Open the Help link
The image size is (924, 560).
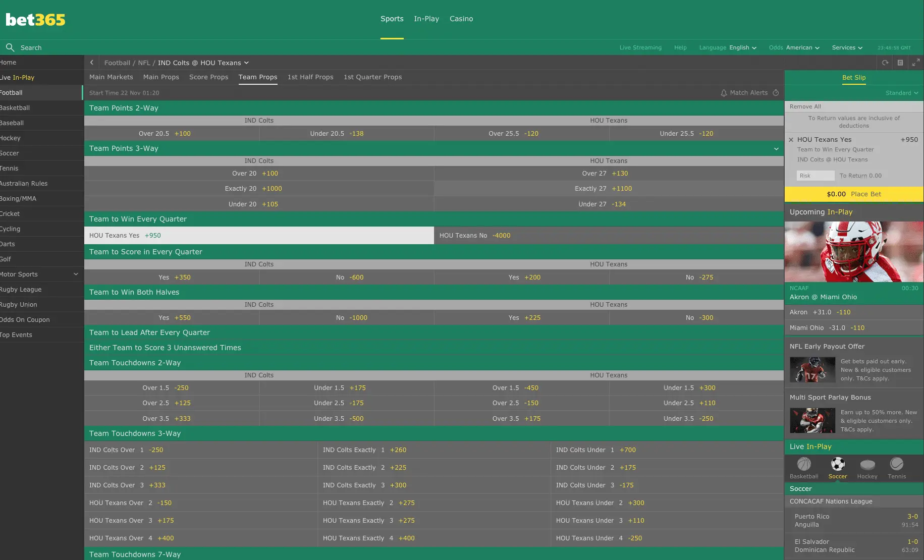point(680,47)
